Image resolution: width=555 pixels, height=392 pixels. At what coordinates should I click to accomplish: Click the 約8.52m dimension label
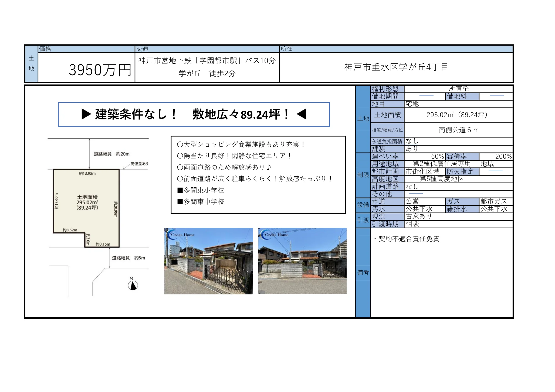coord(70,230)
